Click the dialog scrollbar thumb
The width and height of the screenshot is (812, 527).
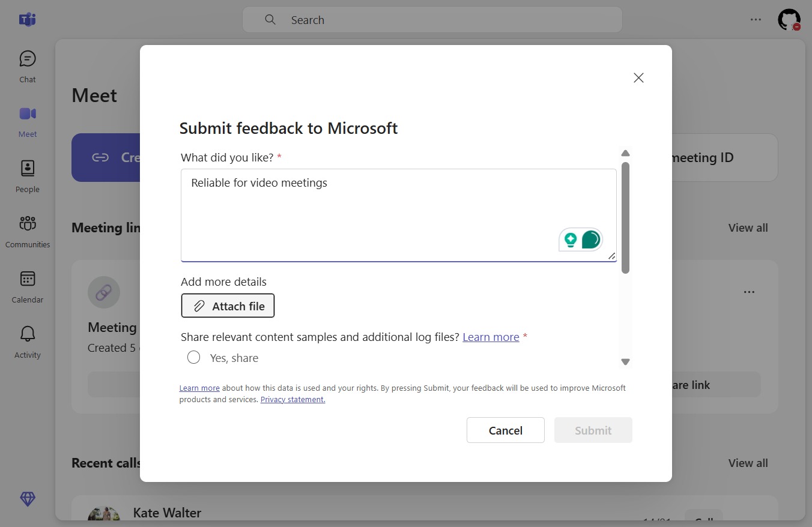[625, 217]
